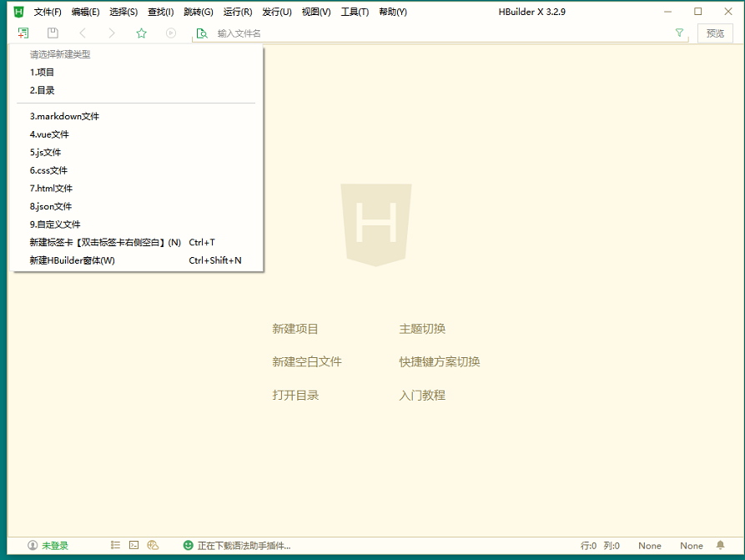The width and height of the screenshot is (745, 560).
Task: Choose 9.自定义文件 entry
Action: 136,225
